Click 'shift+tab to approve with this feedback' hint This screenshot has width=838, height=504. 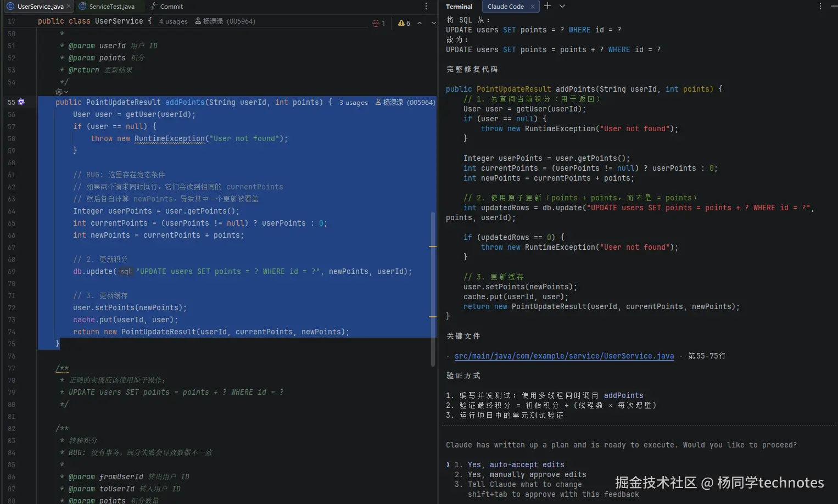tap(553, 494)
